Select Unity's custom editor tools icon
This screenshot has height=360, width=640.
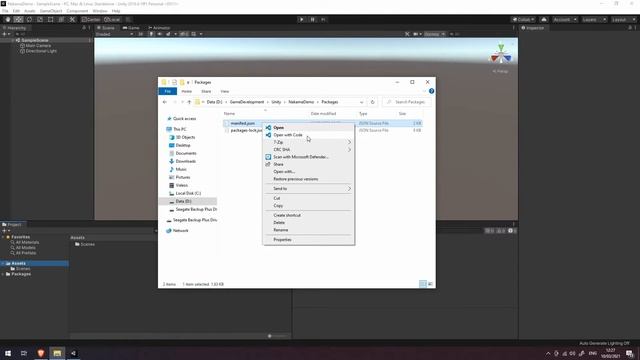(72, 19)
